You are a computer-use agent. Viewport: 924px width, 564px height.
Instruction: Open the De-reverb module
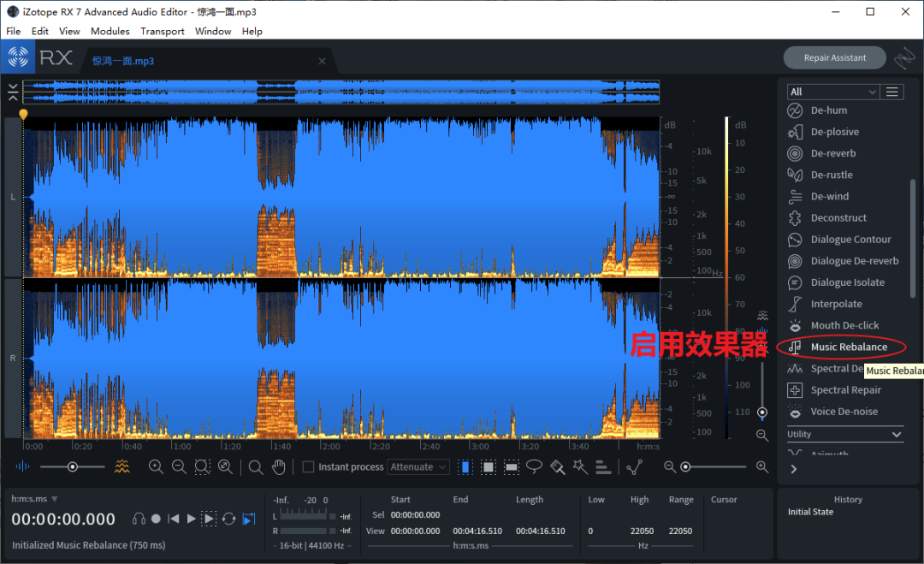[844, 153]
